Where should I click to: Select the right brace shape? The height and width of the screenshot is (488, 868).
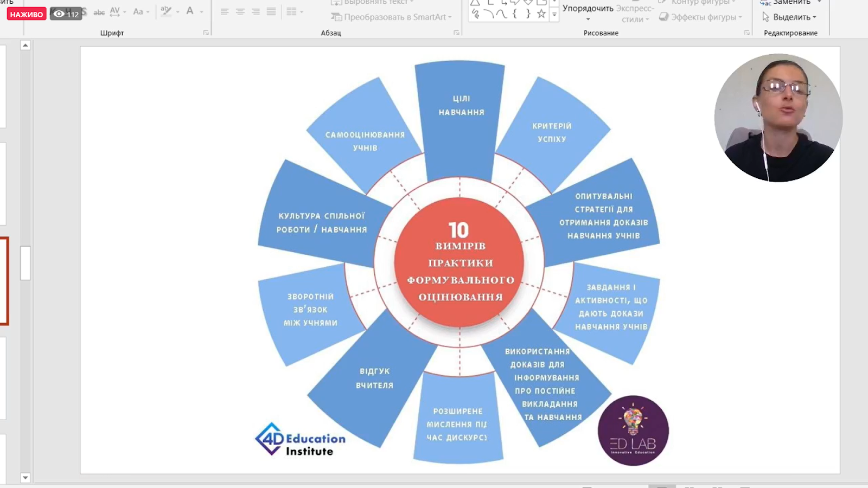(x=528, y=14)
